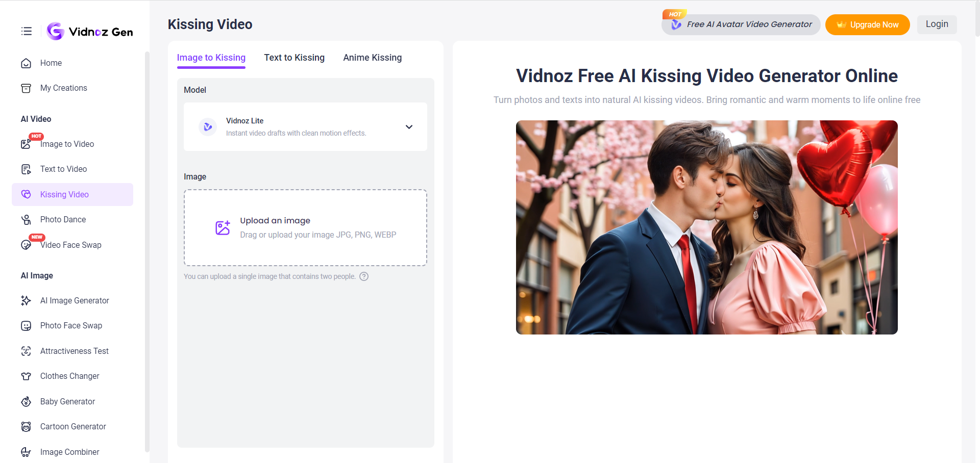Click the Video Face Swap icon
980x463 pixels.
[x=26, y=245]
